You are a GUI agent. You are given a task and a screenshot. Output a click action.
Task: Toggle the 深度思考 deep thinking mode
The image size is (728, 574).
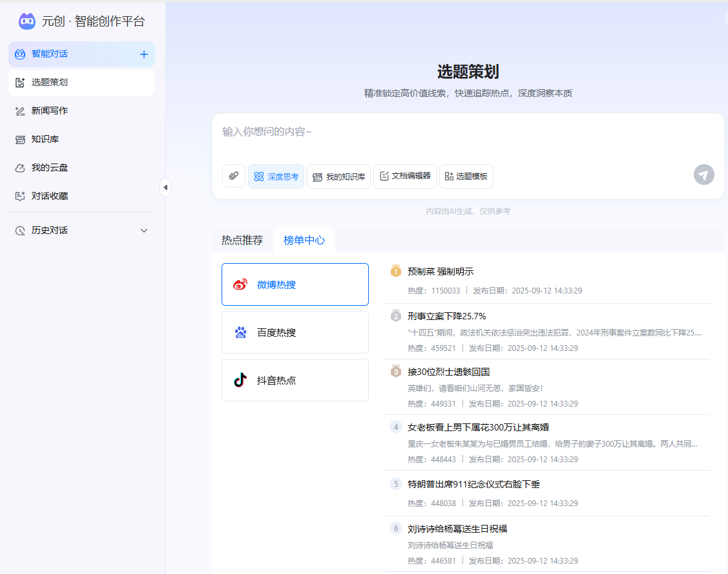[x=276, y=176]
